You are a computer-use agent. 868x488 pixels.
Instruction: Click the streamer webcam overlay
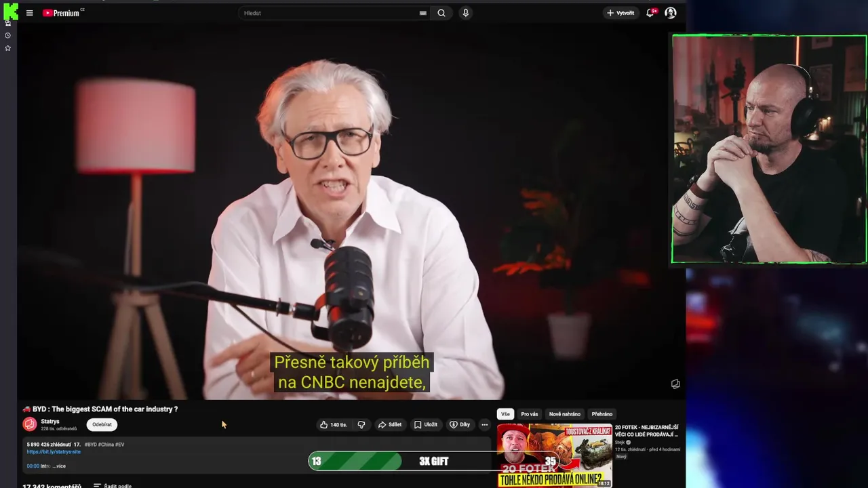[x=769, y=149]
